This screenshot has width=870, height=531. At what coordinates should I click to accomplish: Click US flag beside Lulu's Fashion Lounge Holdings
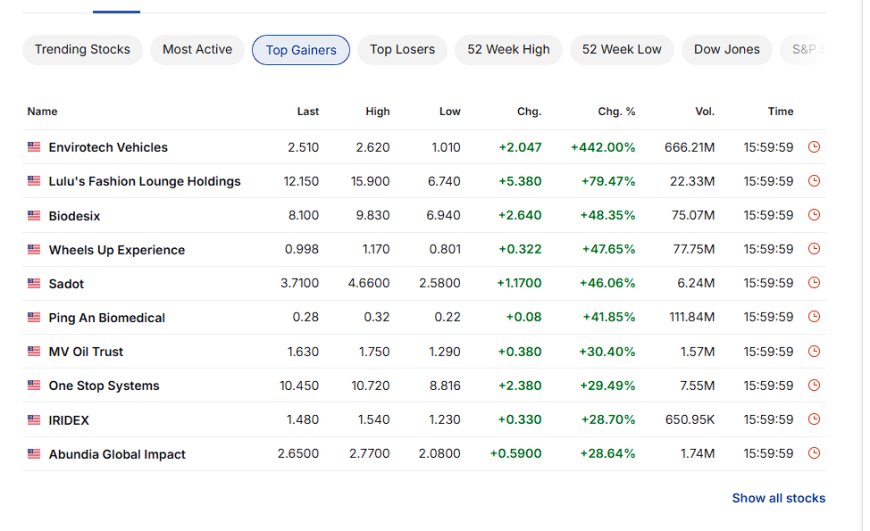(x=34, y=181)
